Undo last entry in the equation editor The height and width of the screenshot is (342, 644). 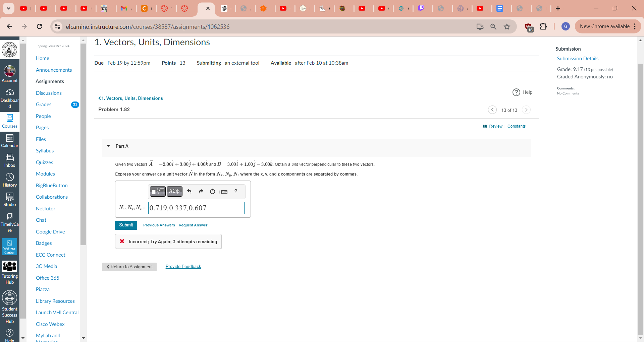[189, 191]
